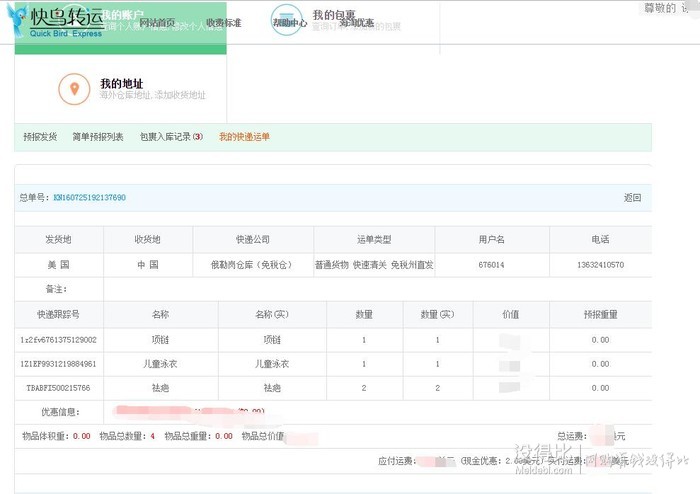Click 美 国 origin cell
700x494 pixels.
tap(58, 265)
